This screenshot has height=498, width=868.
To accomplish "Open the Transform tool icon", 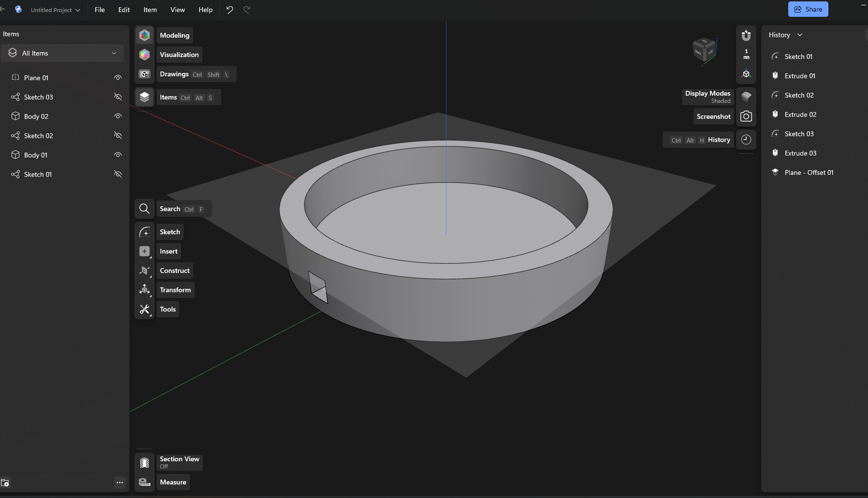I will click(x=145, y=290).
